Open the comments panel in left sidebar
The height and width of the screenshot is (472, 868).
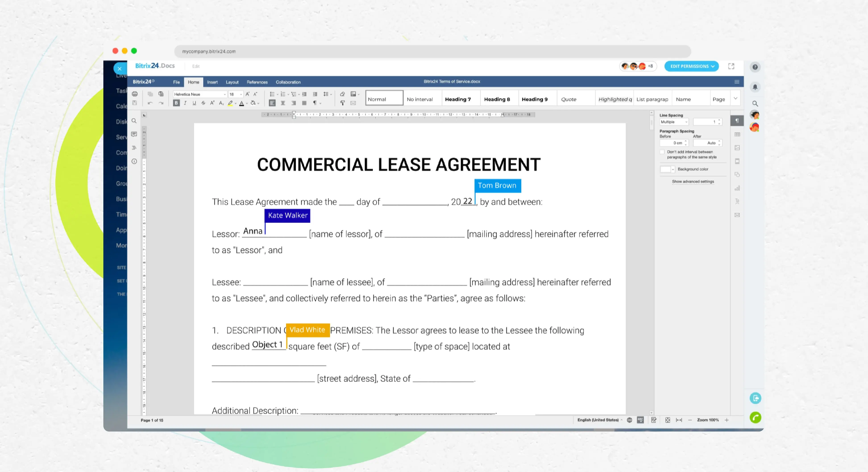pos(134,134)
